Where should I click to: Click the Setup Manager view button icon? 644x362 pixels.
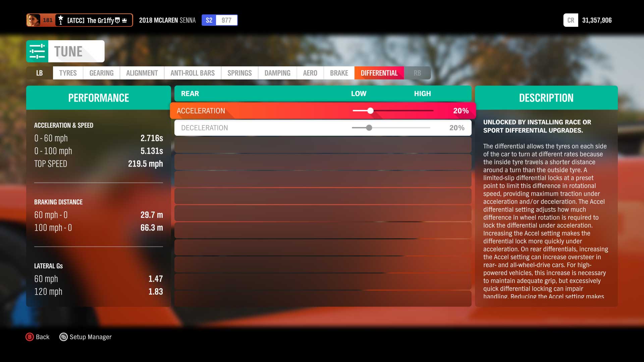tap(63, 337)
